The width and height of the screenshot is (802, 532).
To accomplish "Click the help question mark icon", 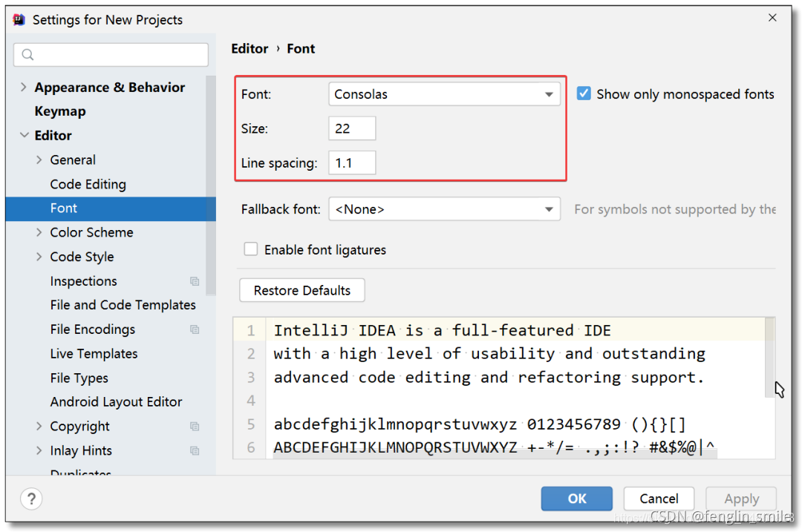I will click(x=31, y=499).
